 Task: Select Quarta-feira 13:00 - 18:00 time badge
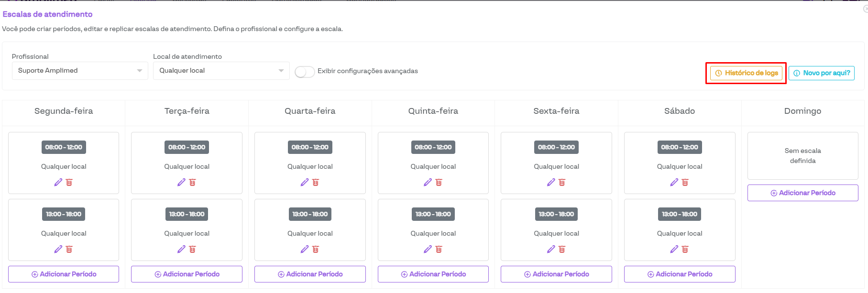click(x=310, y=214)
